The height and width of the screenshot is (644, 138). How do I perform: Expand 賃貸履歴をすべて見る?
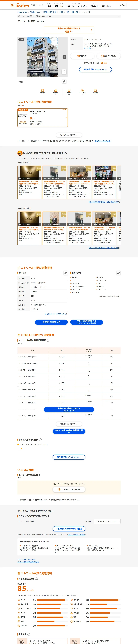[69, 424]
